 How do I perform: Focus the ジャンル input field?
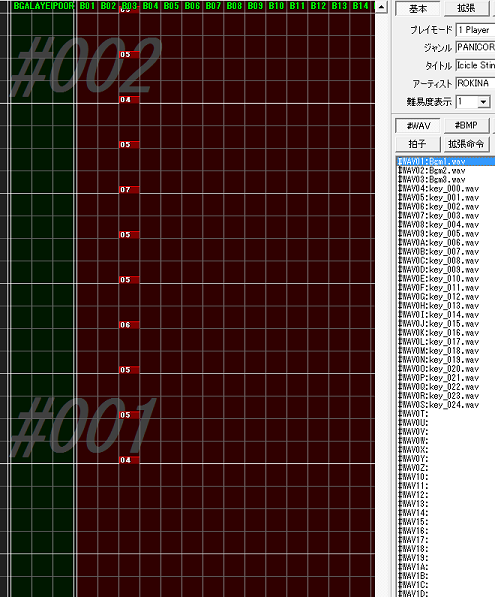click(475, 47)
